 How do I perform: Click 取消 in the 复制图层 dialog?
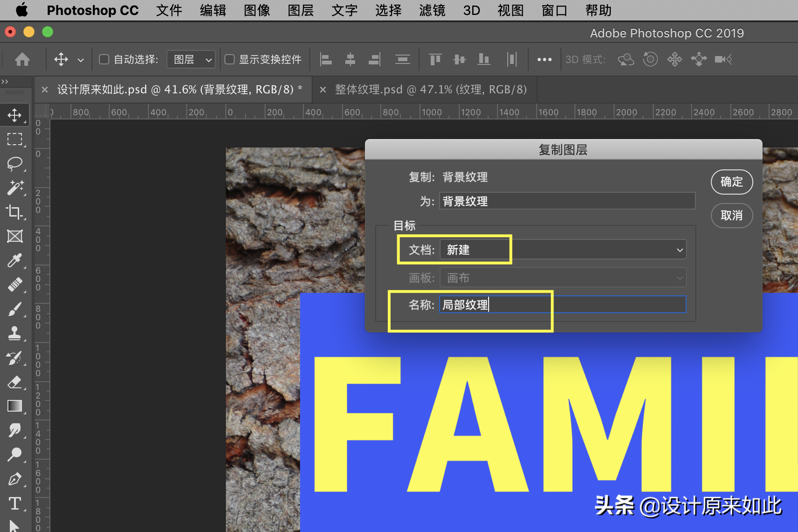tap(731, 215)
